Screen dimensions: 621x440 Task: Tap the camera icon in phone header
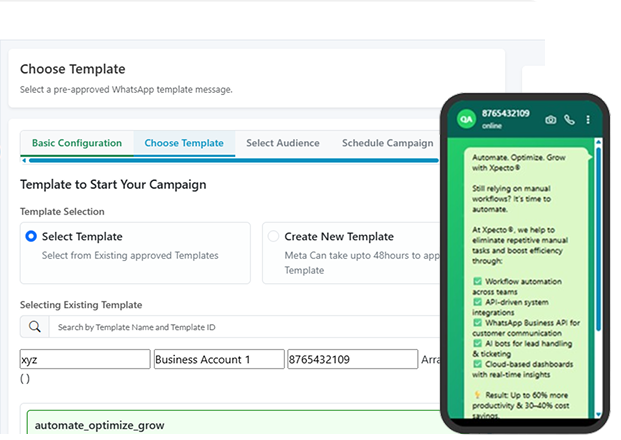click(550, 120)
